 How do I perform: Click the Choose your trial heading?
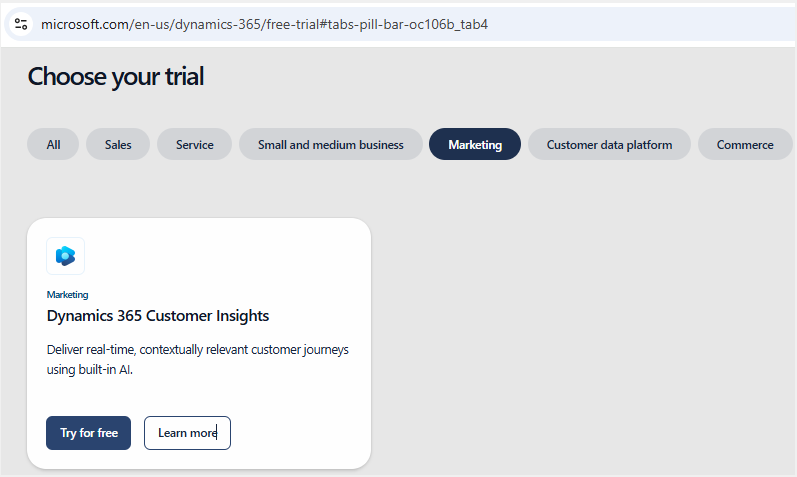116,76
